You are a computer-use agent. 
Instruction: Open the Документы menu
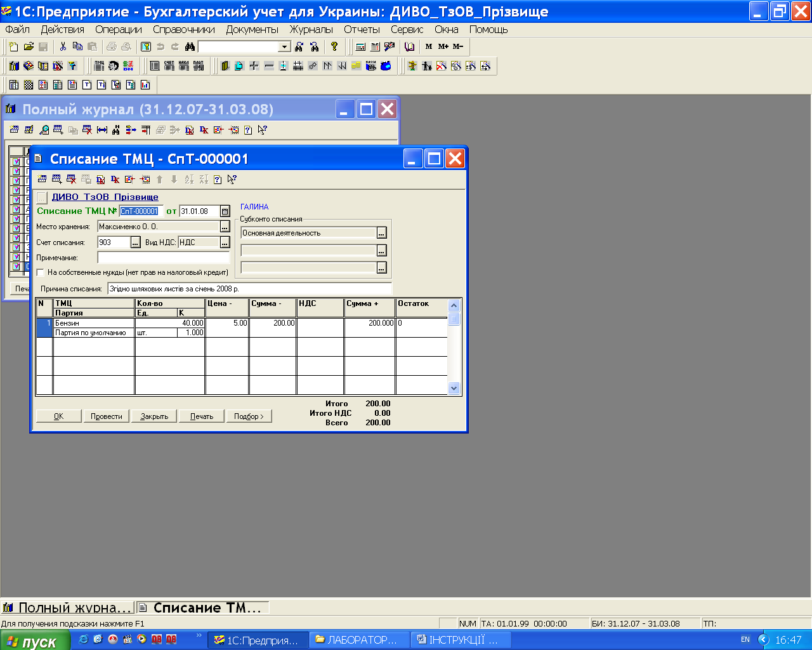[252, 29]
